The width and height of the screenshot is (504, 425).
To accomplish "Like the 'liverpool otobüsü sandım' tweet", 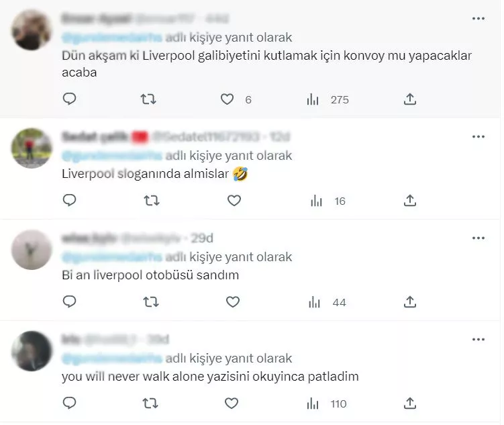I will click(x=233, y=301).
